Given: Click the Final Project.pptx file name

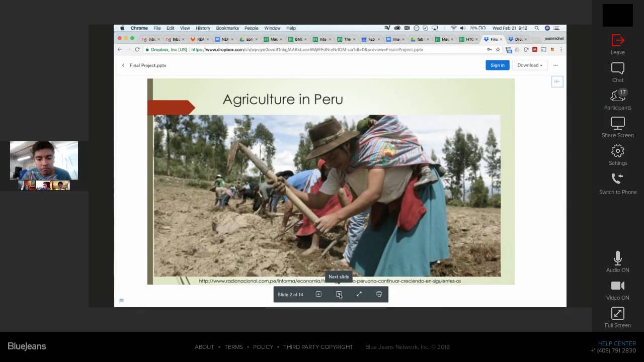Looking at the screenshot, I should click(x=148, y=65).
